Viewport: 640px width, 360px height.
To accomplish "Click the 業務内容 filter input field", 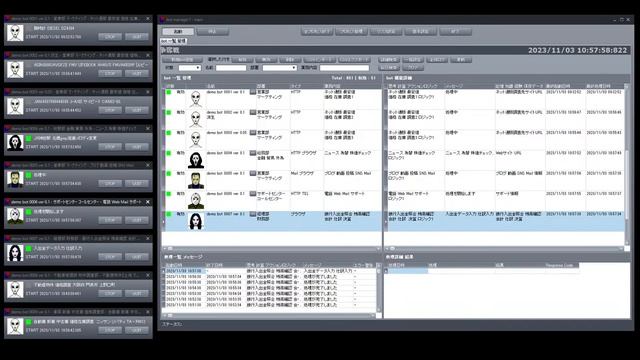I will point(344,68).
